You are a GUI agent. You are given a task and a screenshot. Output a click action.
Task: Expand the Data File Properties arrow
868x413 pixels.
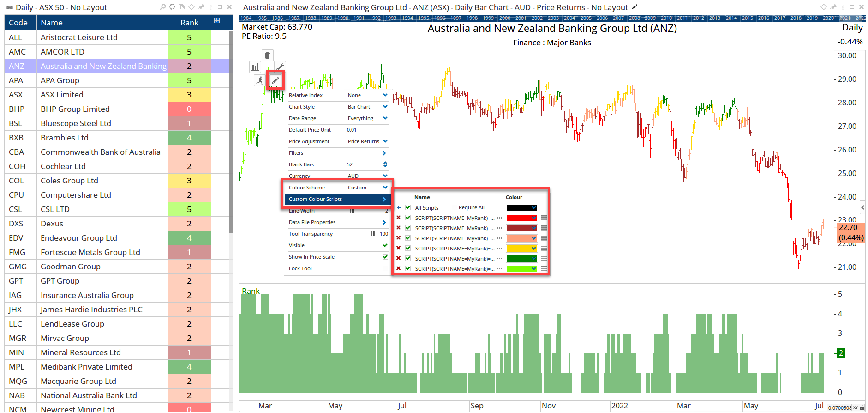pyautogui.click(x=384, y=222)
